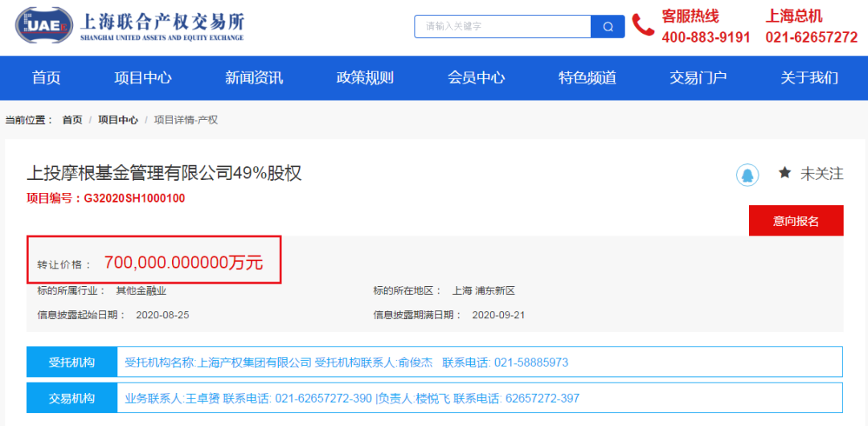Click the star favorite icon beside 未关注
The image size is (868, 426).
784,174
